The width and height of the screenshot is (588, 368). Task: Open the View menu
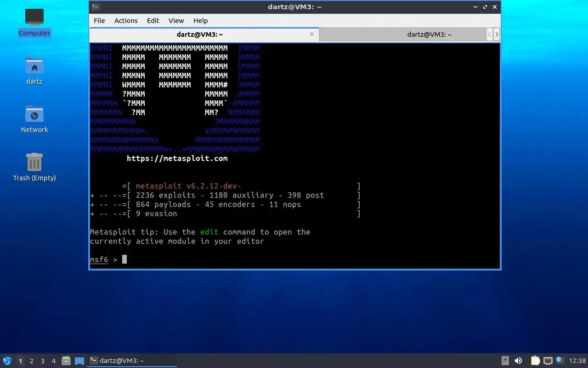tap(176, 21)
